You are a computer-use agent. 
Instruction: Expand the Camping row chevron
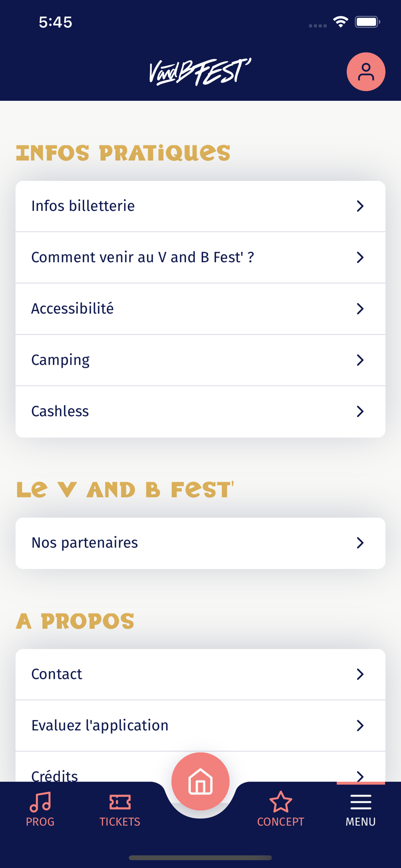click(x=360, y=360)
